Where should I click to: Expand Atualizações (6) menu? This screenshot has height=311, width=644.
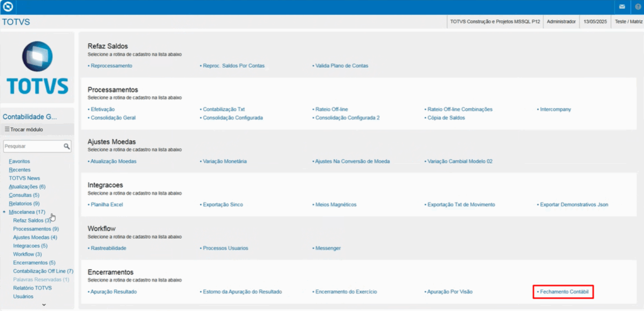27,187
